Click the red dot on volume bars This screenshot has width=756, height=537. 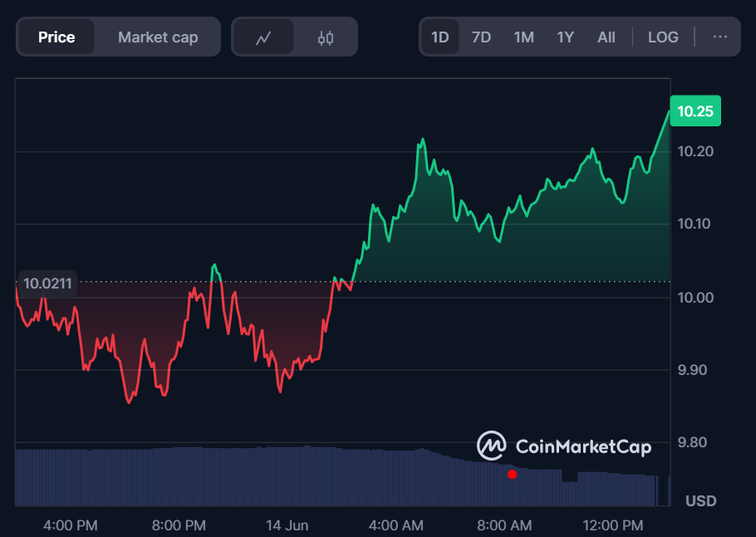coord(512,475)
